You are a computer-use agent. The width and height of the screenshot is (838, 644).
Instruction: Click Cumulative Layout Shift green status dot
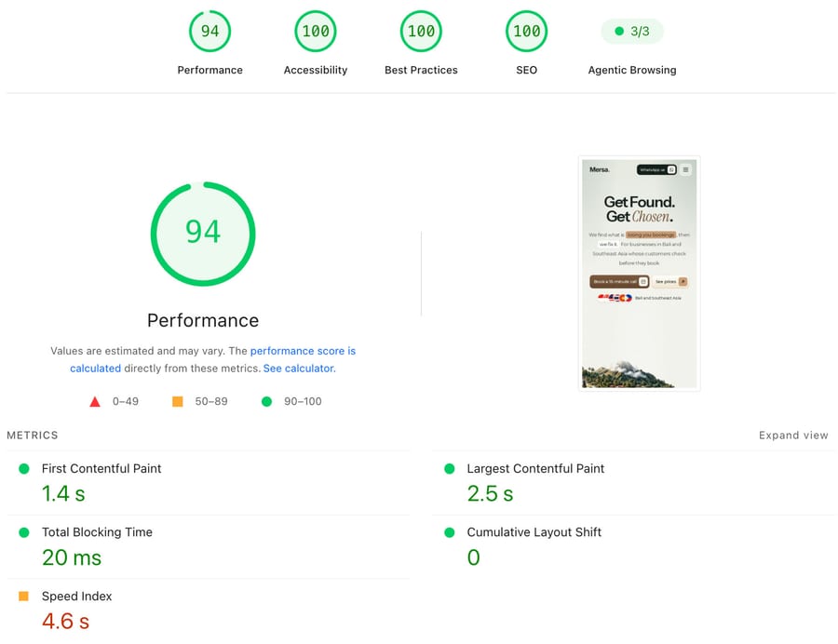point(450,532)
